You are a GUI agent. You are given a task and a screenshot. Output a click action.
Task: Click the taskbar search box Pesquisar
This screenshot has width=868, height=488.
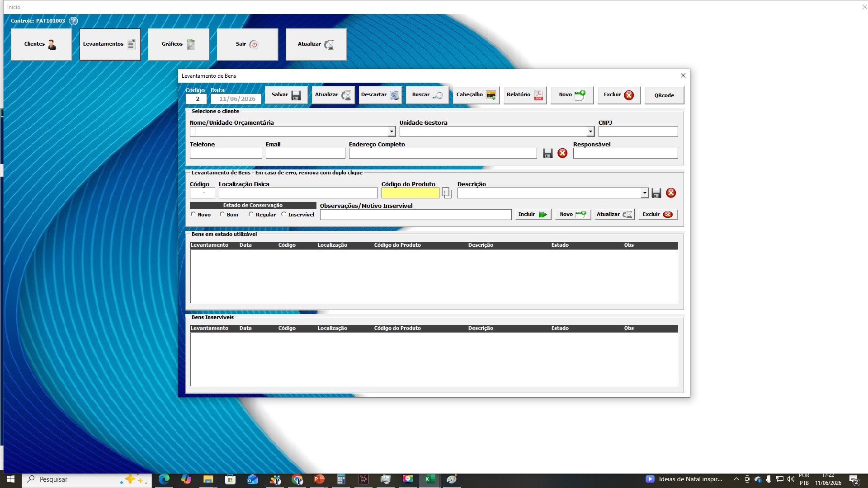pos(86,479)
